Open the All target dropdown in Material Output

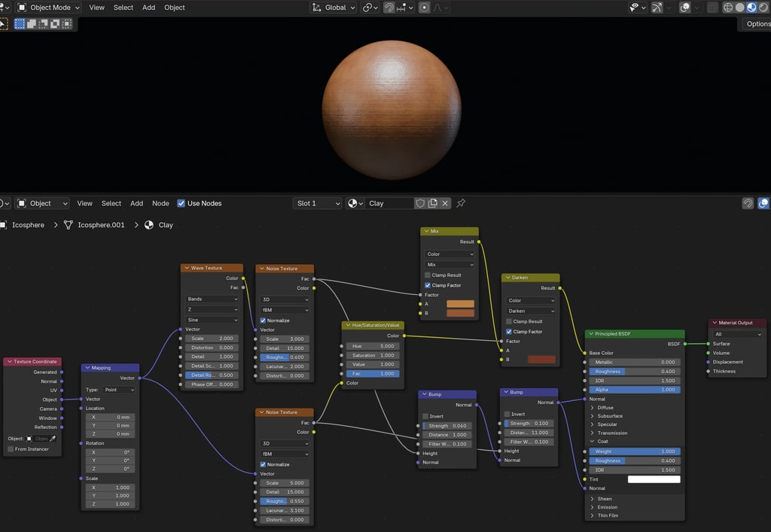738,334
